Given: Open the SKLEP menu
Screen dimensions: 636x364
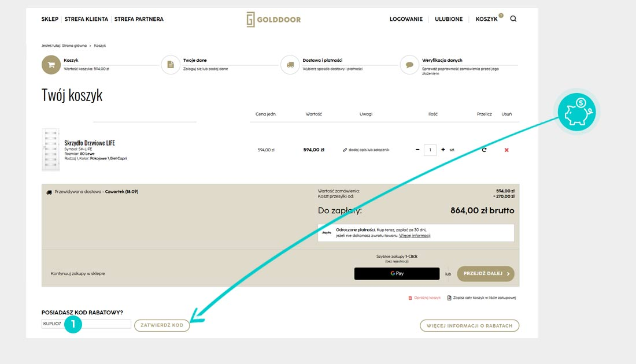Looking at the screenshot, I should tap(50, 19).
